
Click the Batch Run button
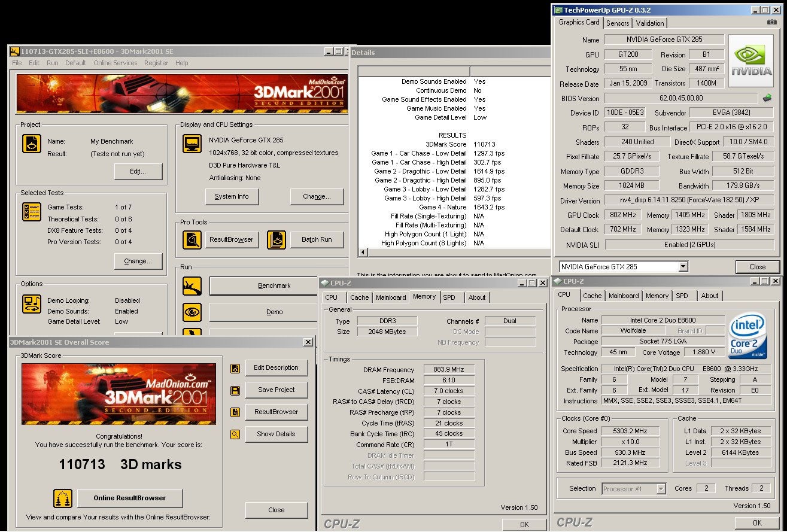[x=317, y=240]
